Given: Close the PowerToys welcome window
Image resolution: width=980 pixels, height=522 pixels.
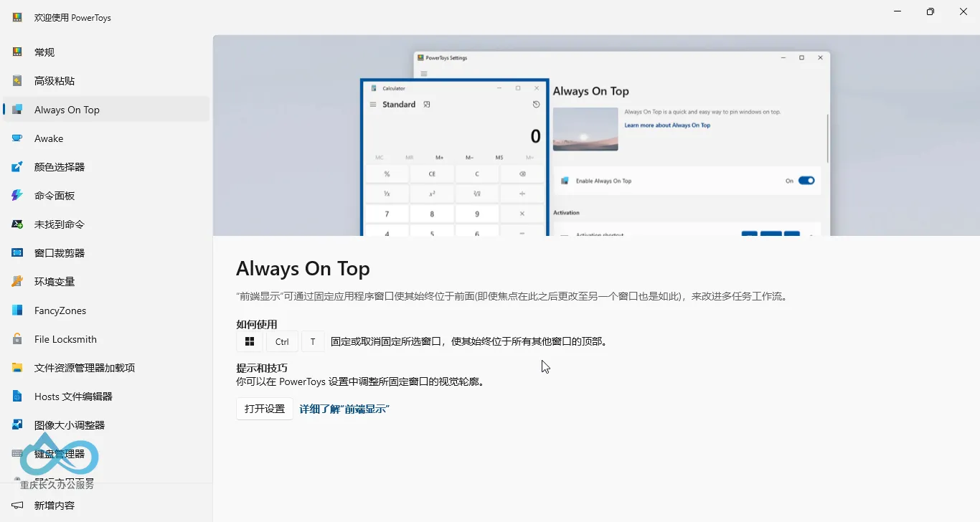Looking at the screenshot, I should [963, 11].
